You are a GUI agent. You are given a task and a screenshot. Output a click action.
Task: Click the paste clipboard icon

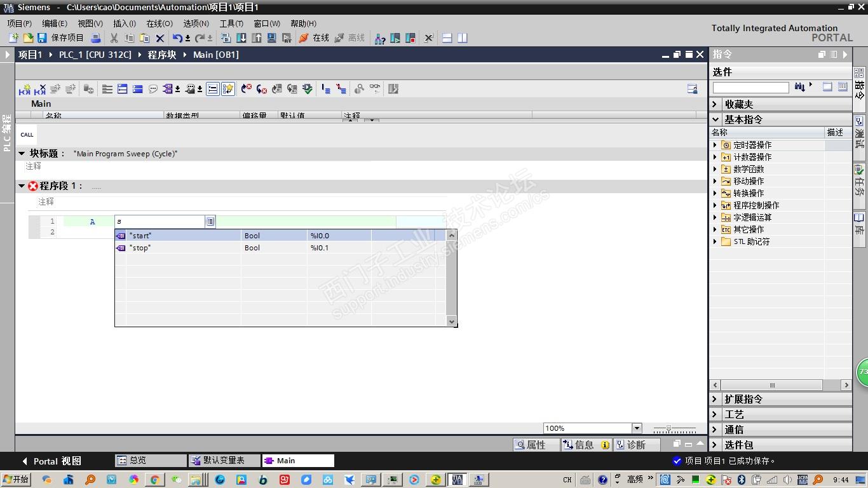point(144,38)
